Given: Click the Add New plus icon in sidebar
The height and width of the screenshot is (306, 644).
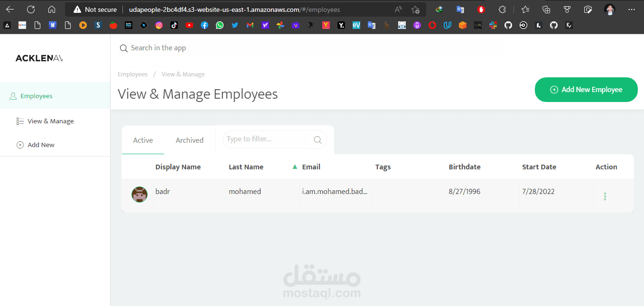Looking at the screenshot, I should [20, 145].
